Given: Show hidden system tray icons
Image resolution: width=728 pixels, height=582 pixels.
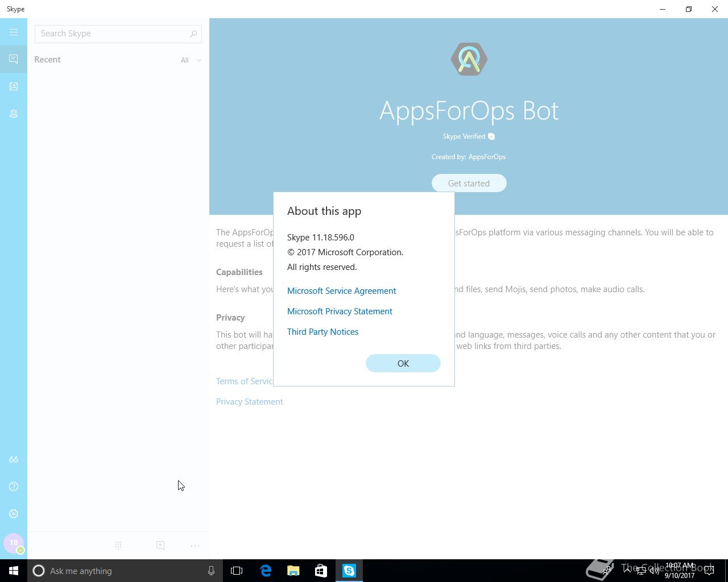Looking at the screenshot, I should tap(627, 571).
